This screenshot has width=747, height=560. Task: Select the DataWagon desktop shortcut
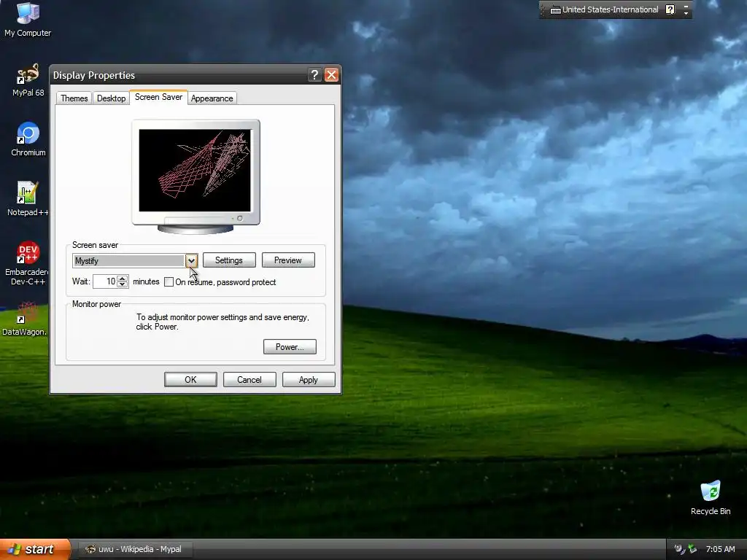[25, 319]
